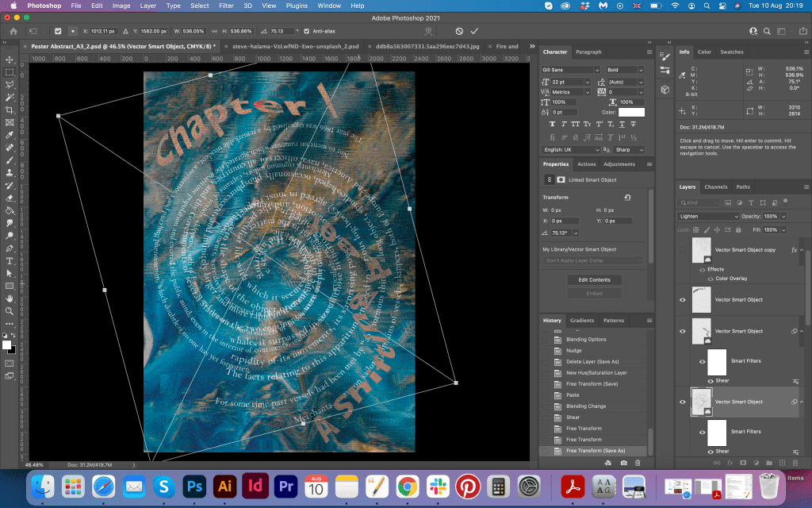Toggle the Anti-alias checkbox
This screenshot has width=812, height=508.
pos(306,31)
